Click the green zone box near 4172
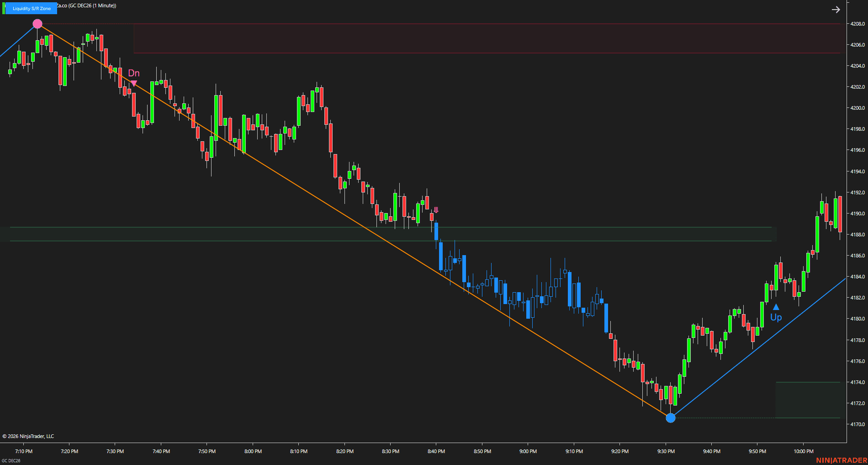Image resolution: width=868 pixels, height=465 pixels. [808, 400]
